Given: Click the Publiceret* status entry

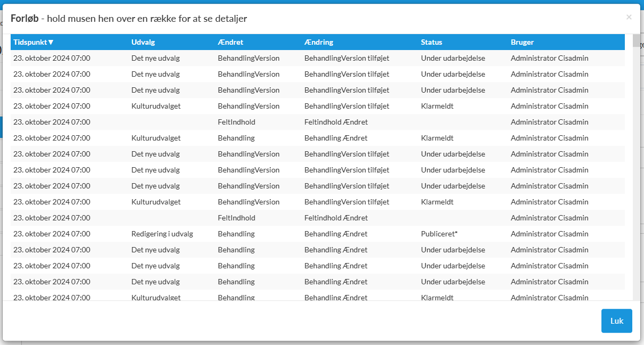Looking at the screenshot, I should (439, 234).
